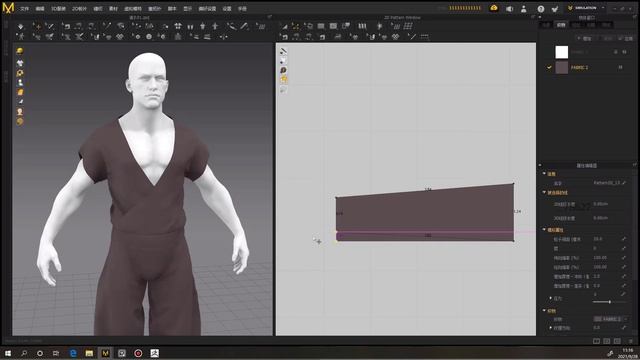640x360 pixels.
Task: Toggle the yellow garment display icon in 3D window
Action: [20, 51]
